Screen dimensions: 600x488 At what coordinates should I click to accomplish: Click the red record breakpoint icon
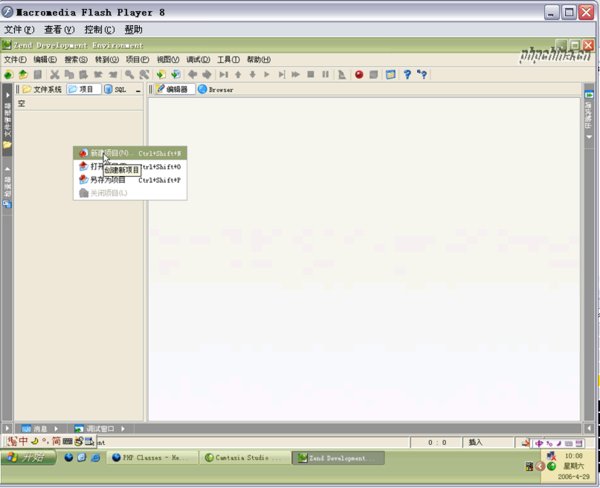(x=359, y=75)
